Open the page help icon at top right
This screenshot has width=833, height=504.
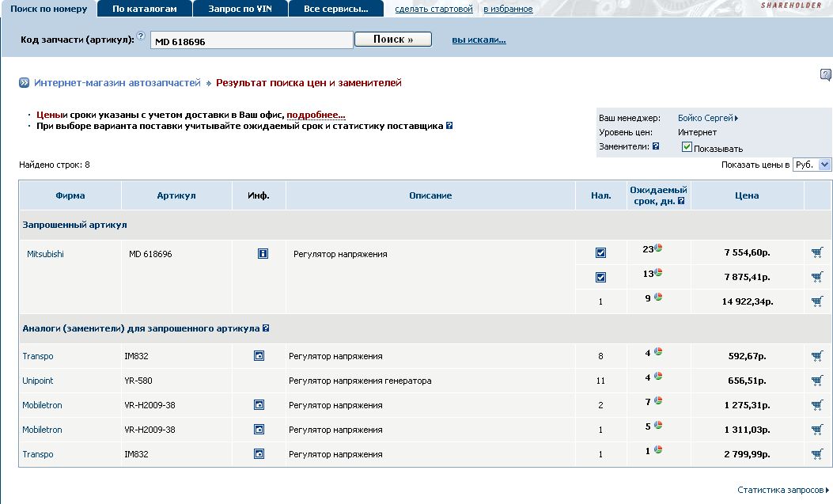coord(826,75)
